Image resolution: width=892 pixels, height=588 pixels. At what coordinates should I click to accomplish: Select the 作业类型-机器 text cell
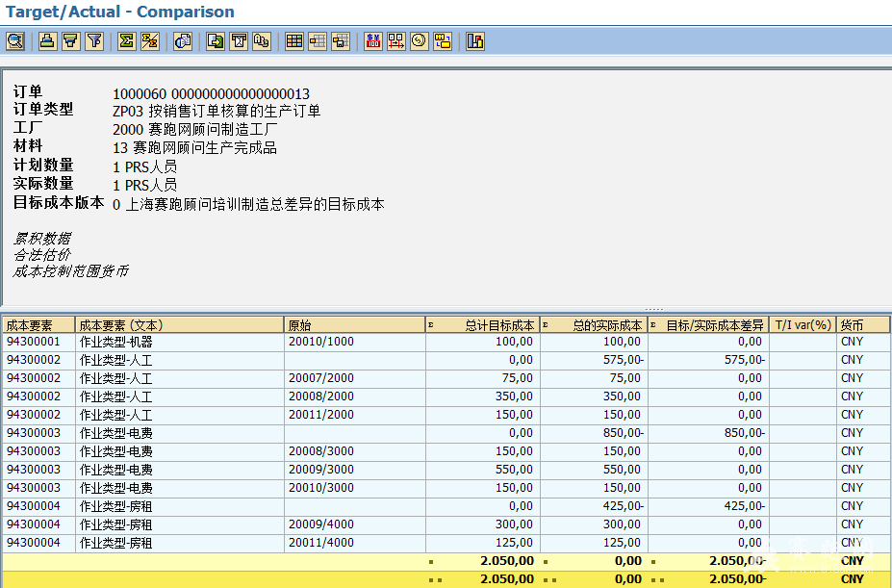(x=180, y=342)
